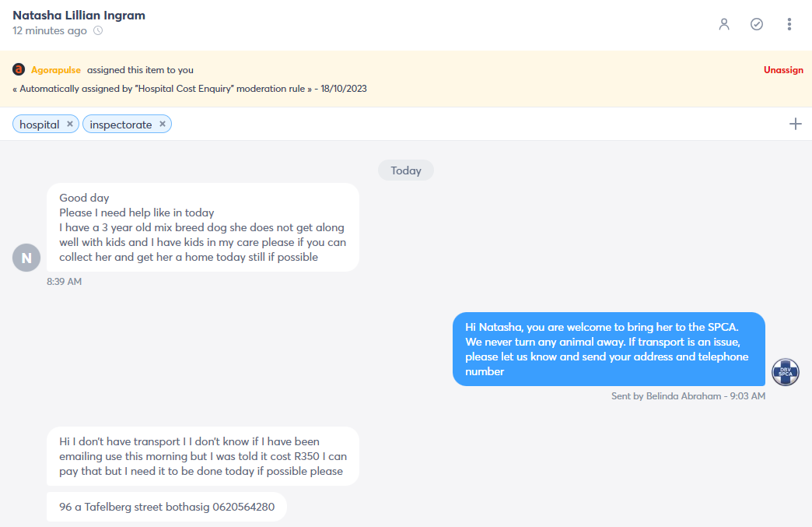
Task: Open the Agorapulse link in assignment banner
Action: 56,70
